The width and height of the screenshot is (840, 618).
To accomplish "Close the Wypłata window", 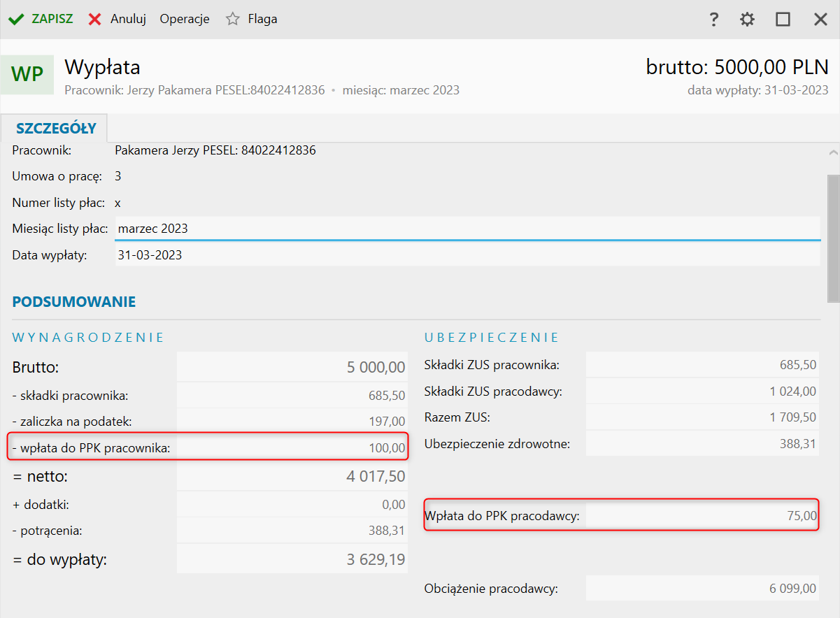I will (x=820, y=20).
